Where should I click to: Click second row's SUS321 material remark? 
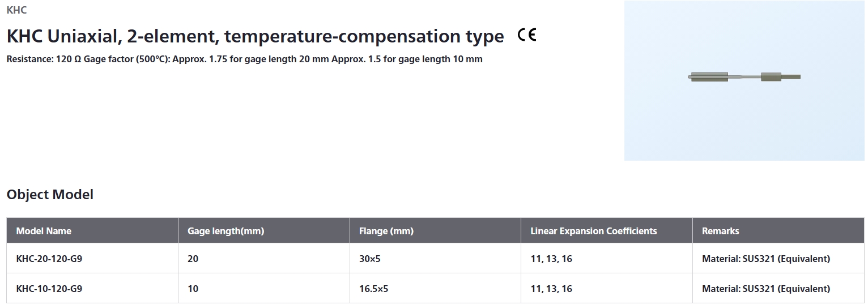coord(766,289)
